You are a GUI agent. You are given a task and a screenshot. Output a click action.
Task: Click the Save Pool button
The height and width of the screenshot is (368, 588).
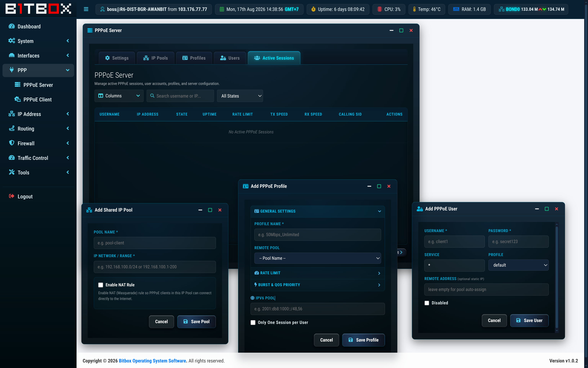click(196, 321)
